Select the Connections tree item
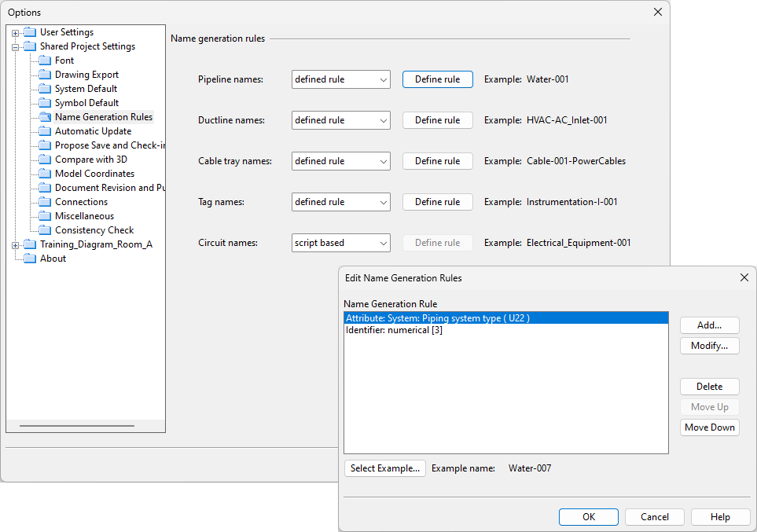This screenshot has height=532, width=757. [x=81, y=202]
